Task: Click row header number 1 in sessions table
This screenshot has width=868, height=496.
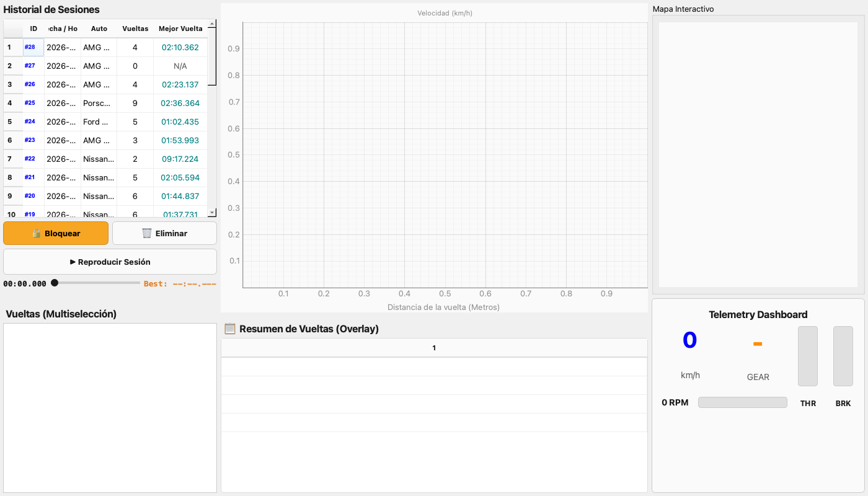Action: (13, 47)
